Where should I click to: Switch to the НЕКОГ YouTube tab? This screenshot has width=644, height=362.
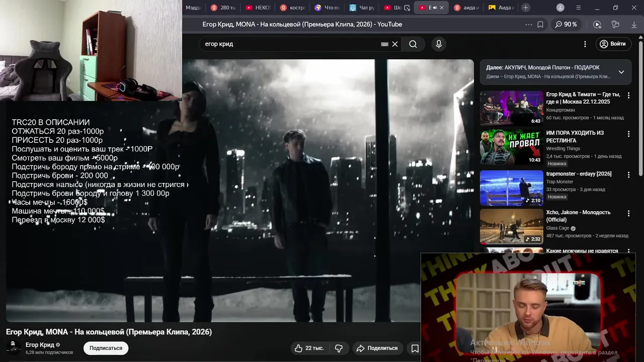click(258, 8)
